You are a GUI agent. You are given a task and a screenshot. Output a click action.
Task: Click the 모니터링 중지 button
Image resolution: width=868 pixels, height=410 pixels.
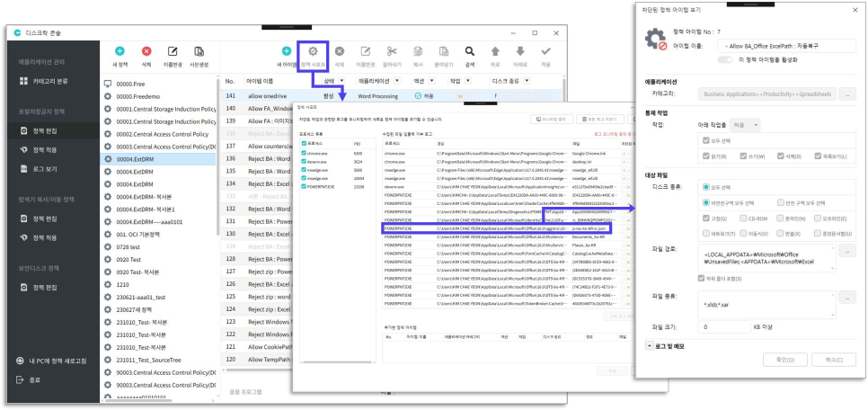(x=551, y=119)
